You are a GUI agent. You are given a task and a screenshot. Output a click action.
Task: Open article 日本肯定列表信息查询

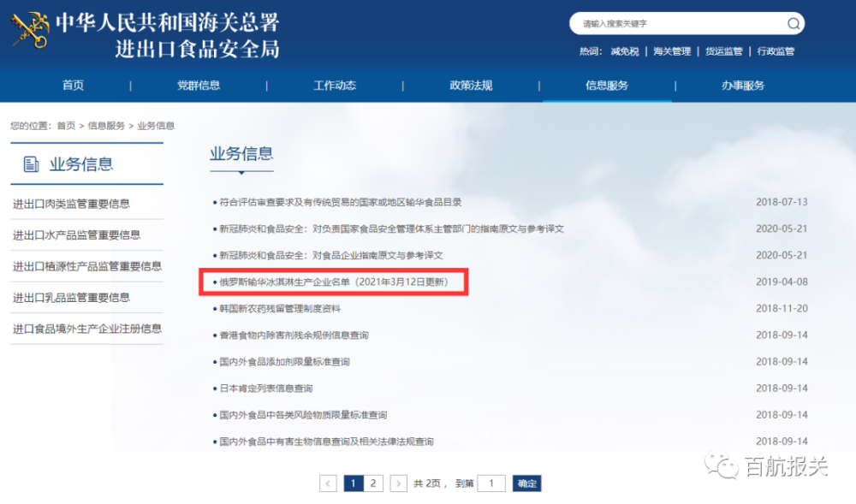(x=266, y=388)
